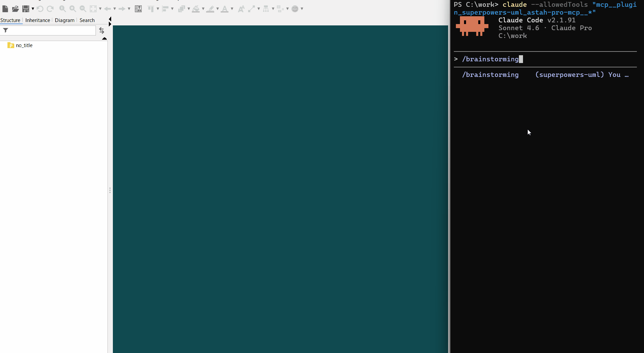Redo the last undone action
644x353 pixels.
50,9
